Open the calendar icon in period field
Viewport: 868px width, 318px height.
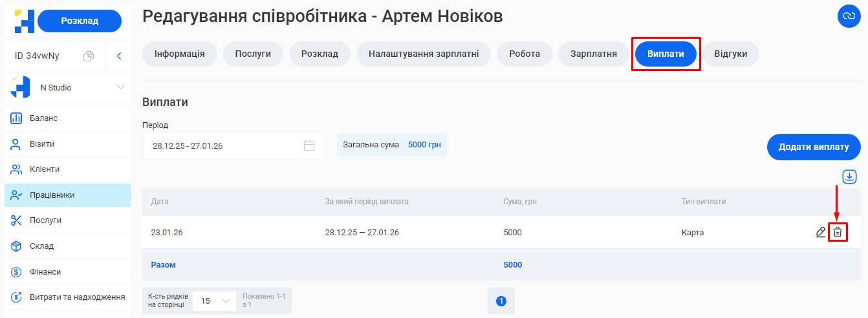(x=309, y=145)
